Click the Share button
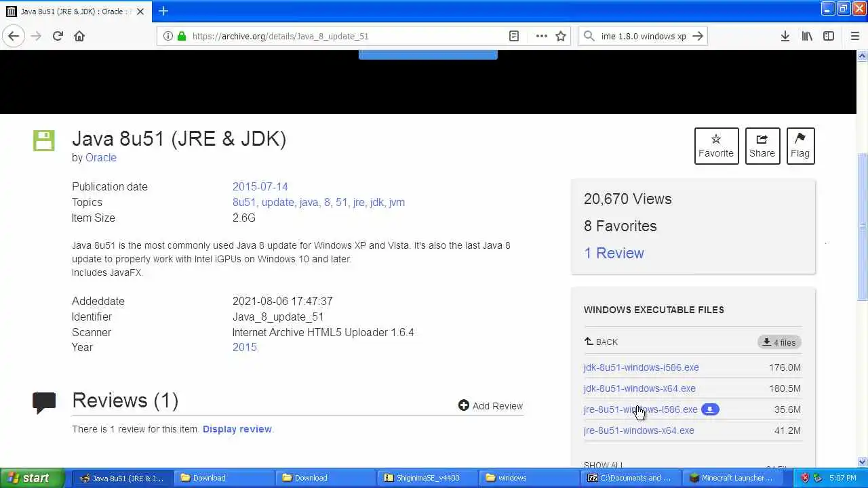Screen dimensions: 868x488 coord(762,146)
